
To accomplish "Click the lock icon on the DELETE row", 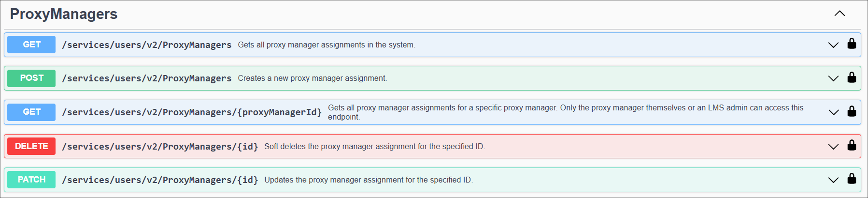I will (x=852, y=145).
